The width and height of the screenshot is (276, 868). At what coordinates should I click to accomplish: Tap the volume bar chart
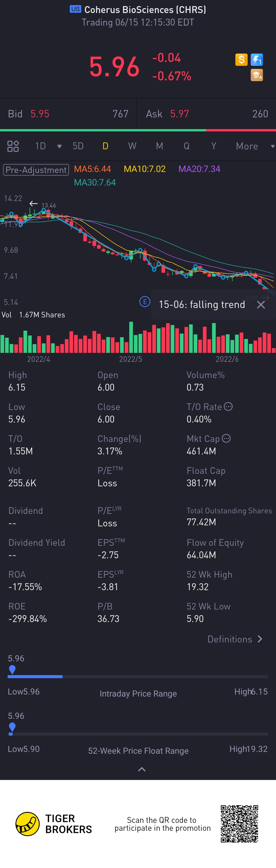click(x=138, y=337)
